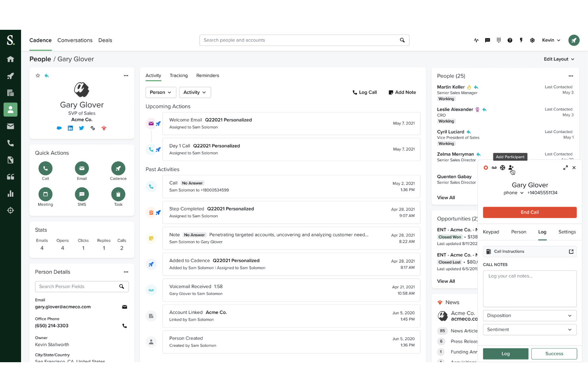The height and width of the screenshot is (392, 588).
Task: Switch to the Conversations tab
Action: (x=75, y=40)
